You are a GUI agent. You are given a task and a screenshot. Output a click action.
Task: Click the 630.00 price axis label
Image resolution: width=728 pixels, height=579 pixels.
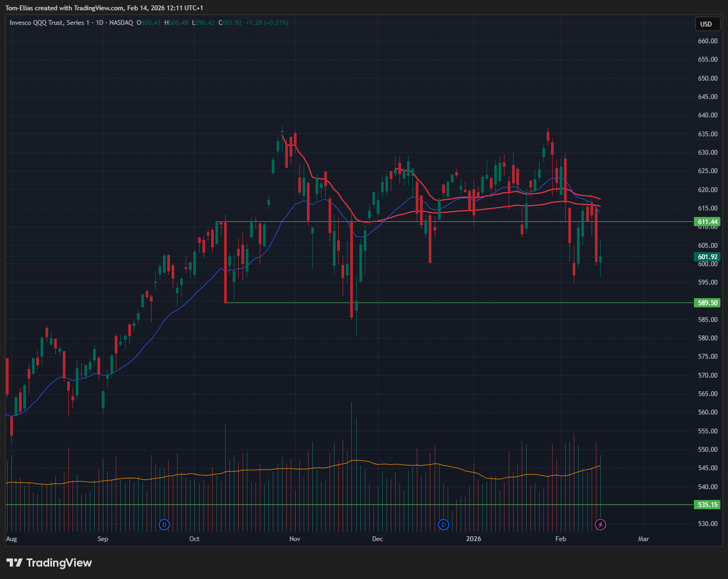tap(707, 153)
